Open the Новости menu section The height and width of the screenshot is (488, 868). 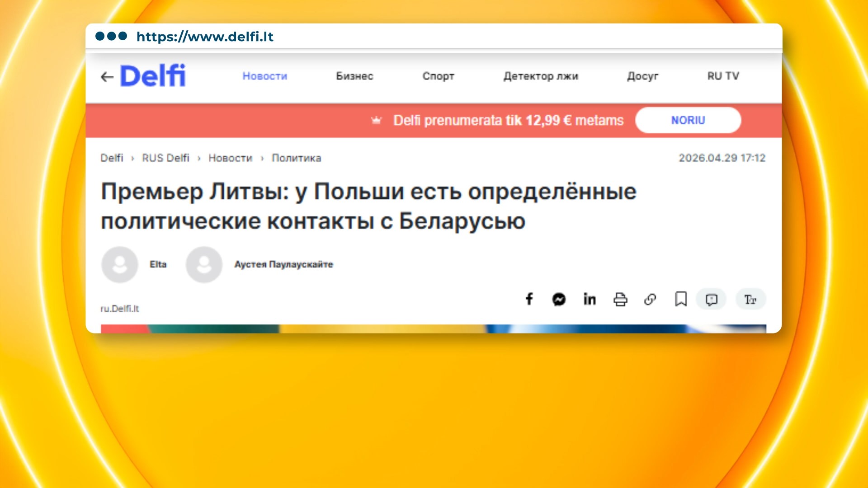[x=265, y=76]
